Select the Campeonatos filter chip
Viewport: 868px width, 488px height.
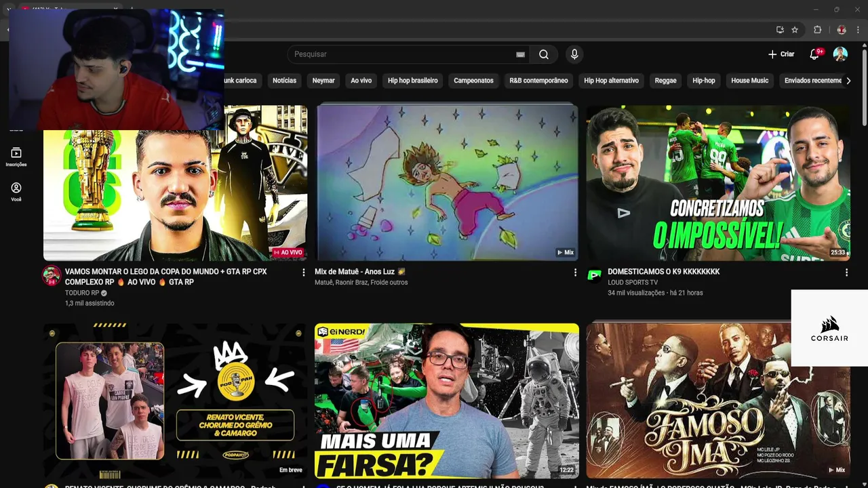point(473,81)
